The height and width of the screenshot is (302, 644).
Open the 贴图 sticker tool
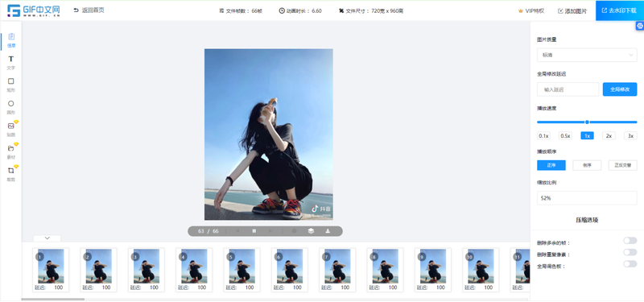11,130
